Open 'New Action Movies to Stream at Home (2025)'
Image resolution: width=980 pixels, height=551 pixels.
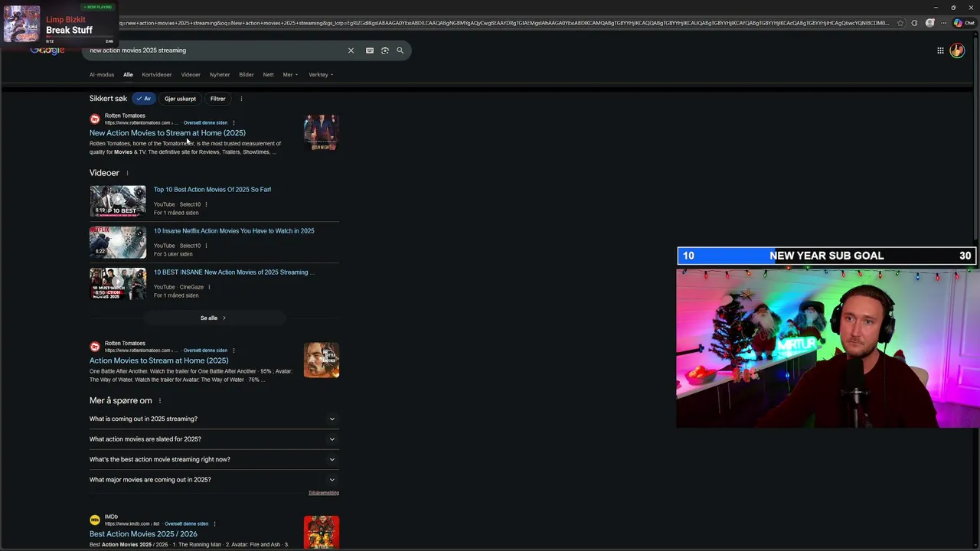168,133
